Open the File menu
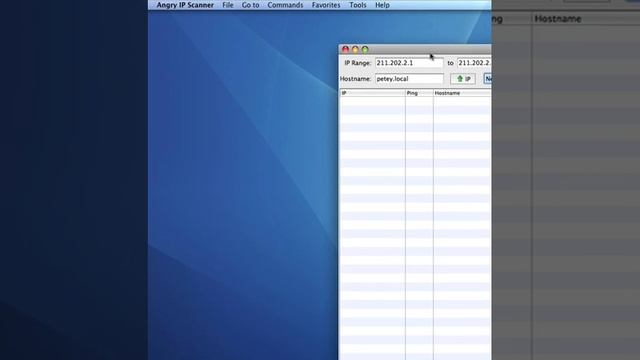 click(x=228, y=5)
